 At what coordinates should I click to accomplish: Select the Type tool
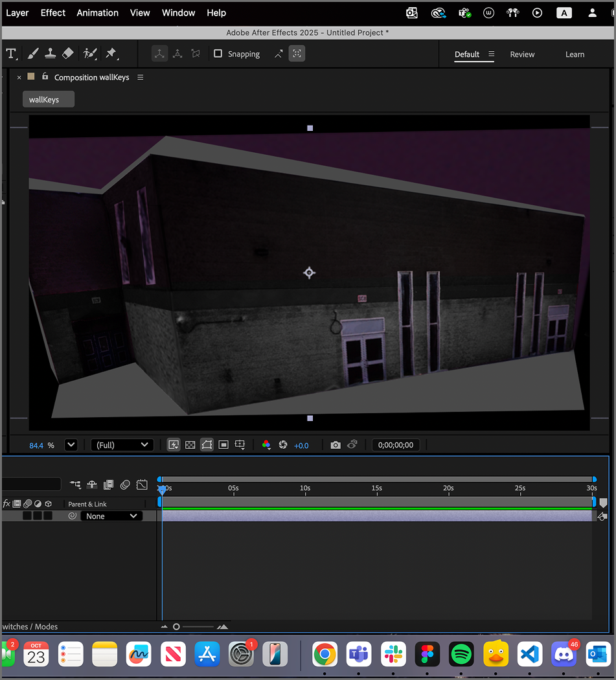pos(12,53)
